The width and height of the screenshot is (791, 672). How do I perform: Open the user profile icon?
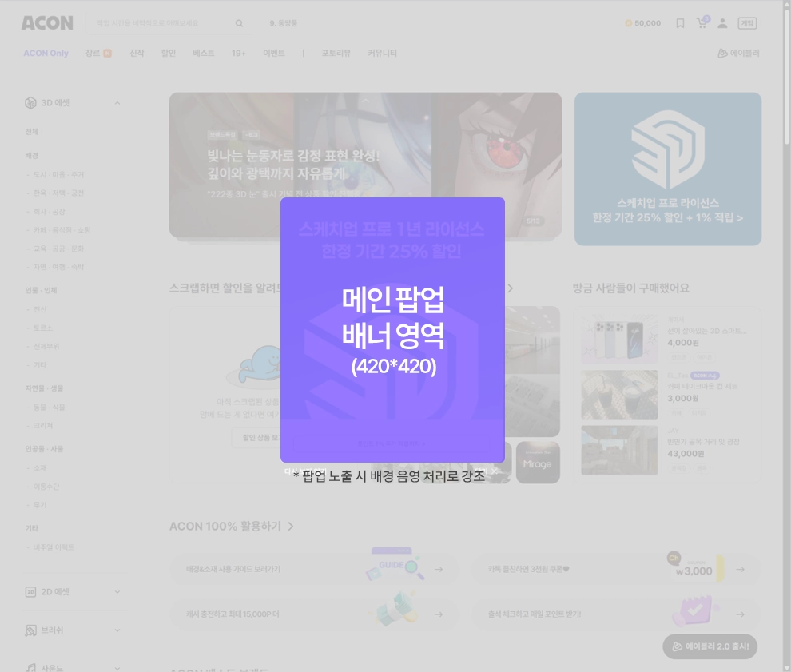pyautogui.click(x=722, y=23)
